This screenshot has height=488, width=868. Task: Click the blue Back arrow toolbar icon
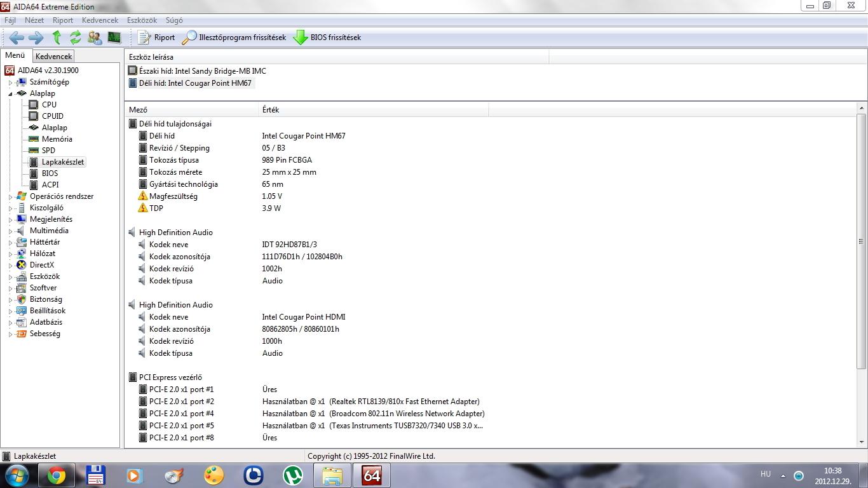click(x=17, y=37)
